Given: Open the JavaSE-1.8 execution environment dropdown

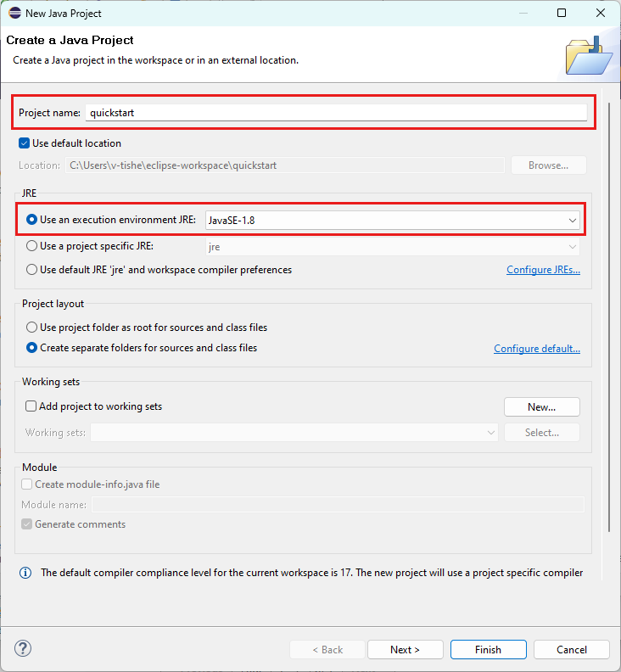Looking at the screenshot, I should point(393,221).
